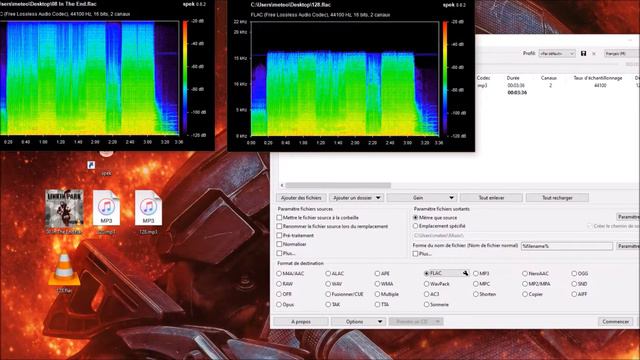Viewport: 640px width, 360px height.
Task: Select M4A/AAC as destination format
Action: [279, 273]
